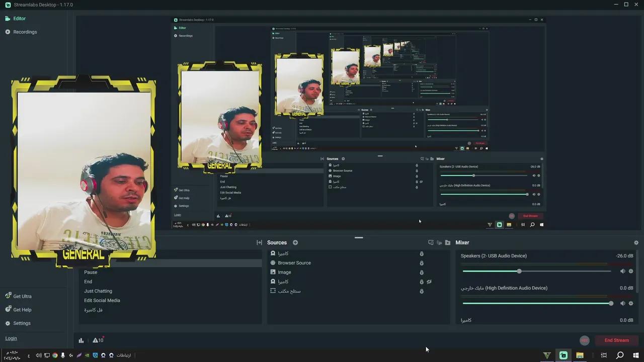Click the add-source-folder icon above the Mixer
The height and width of the screenshot is (362, 644).
tap(447, 242)
